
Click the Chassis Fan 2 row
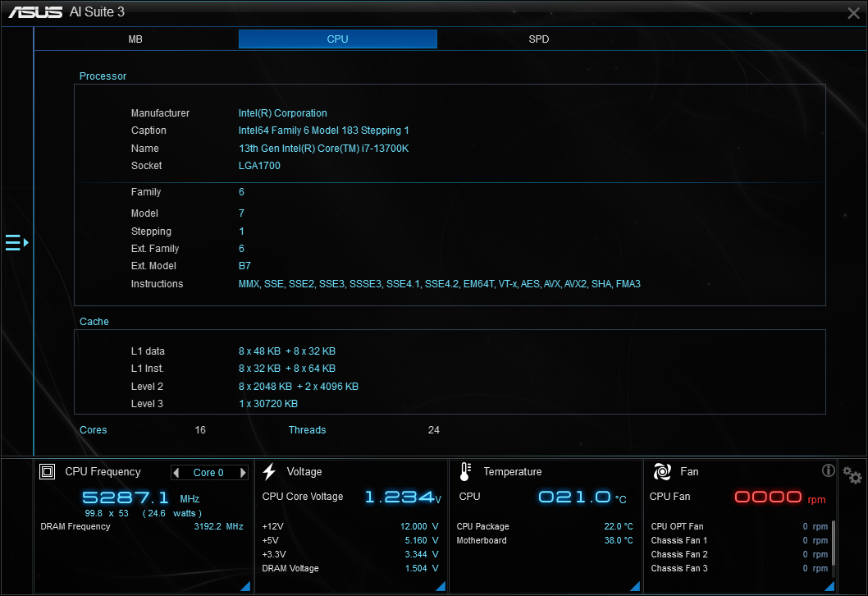click(739, 554)
